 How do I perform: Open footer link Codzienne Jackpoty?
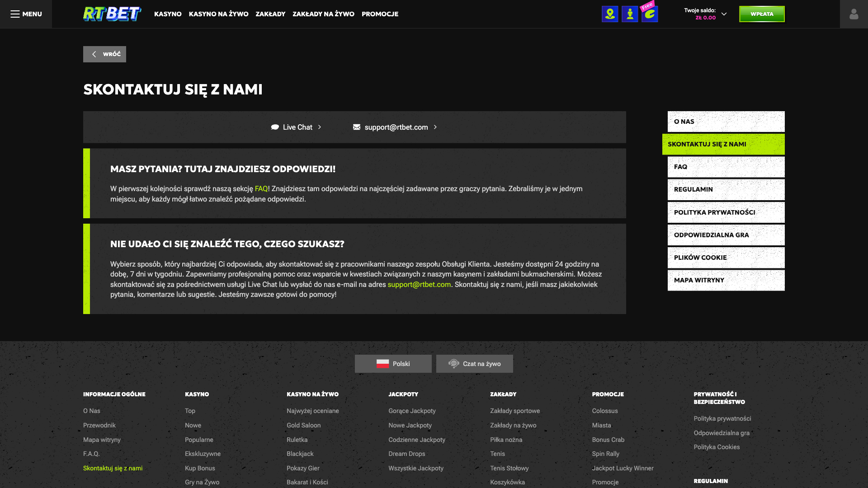[x=417, y=440]
